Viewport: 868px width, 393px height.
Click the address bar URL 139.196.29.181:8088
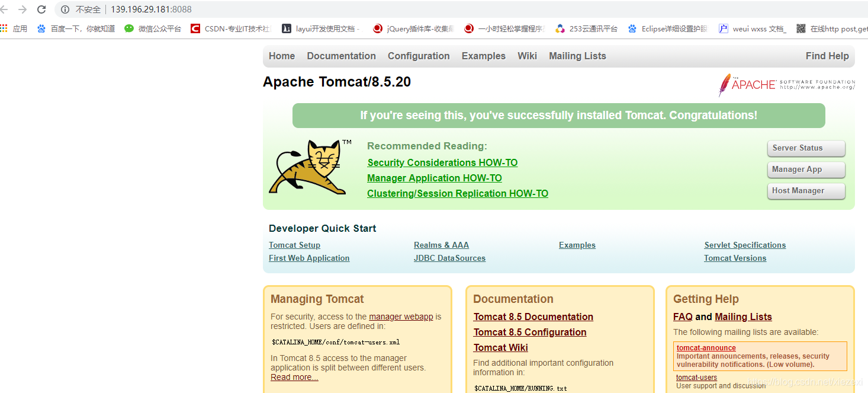[x=151, y=9]
